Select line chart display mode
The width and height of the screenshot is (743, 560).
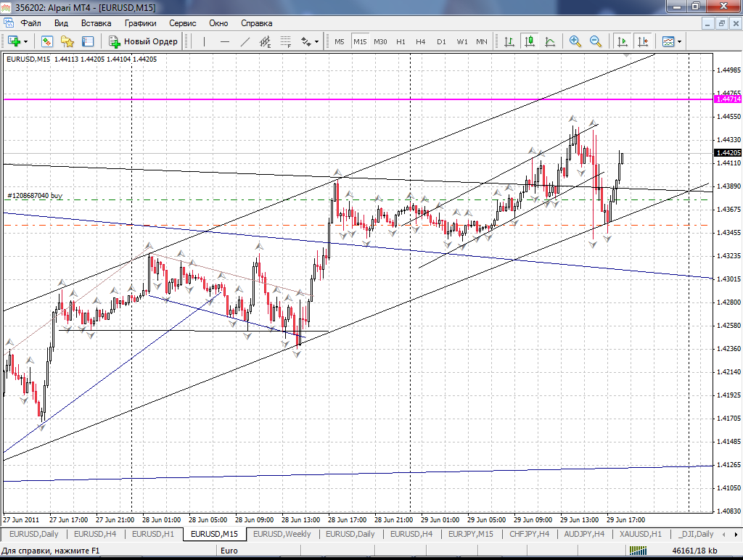click(x=550, y=41)
